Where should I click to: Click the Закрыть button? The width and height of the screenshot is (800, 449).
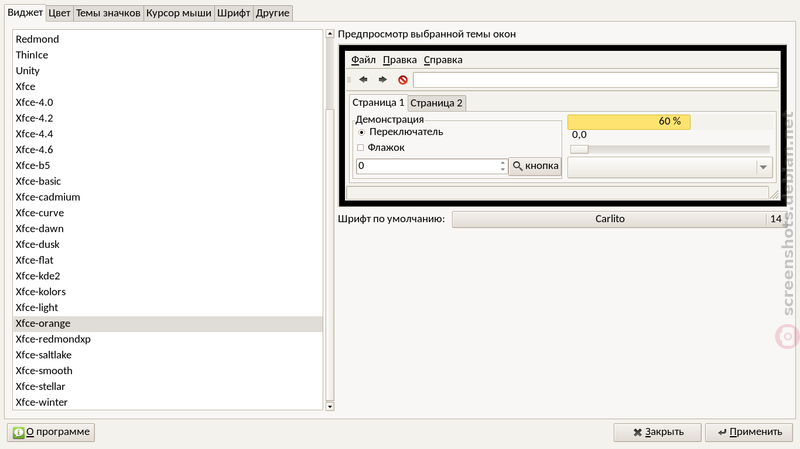click(657, 432)
